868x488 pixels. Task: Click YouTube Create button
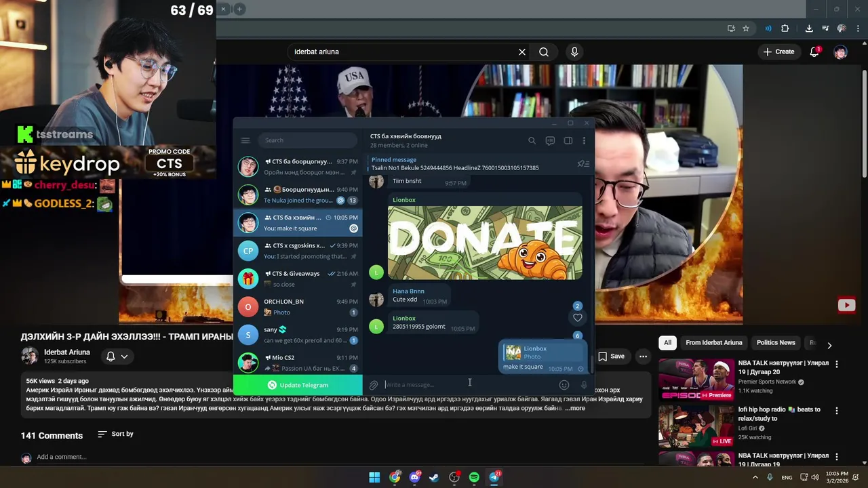pyautogui.click(x=778, y=52)
